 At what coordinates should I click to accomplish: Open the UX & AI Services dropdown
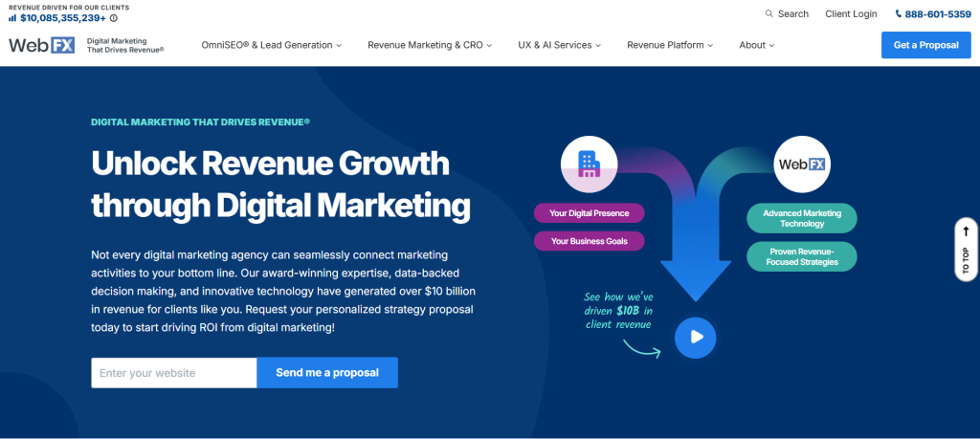pyautogui.click(x=560, y=45)
